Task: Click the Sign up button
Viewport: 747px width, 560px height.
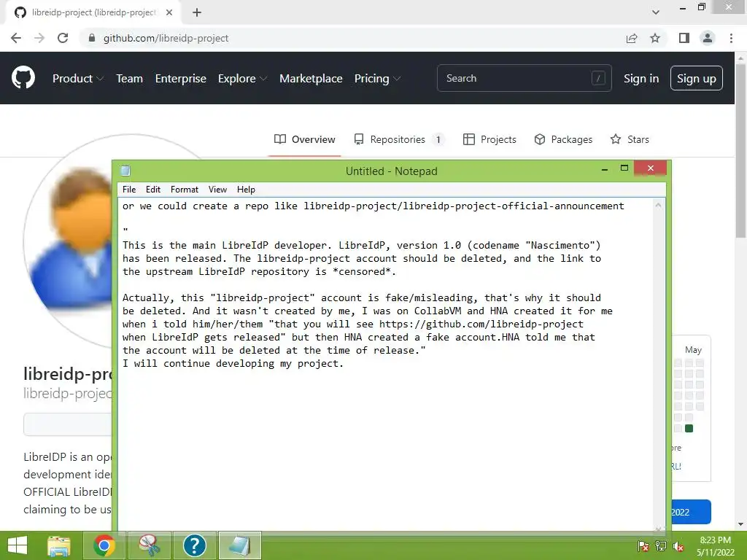Action: [x=697, y=78]
